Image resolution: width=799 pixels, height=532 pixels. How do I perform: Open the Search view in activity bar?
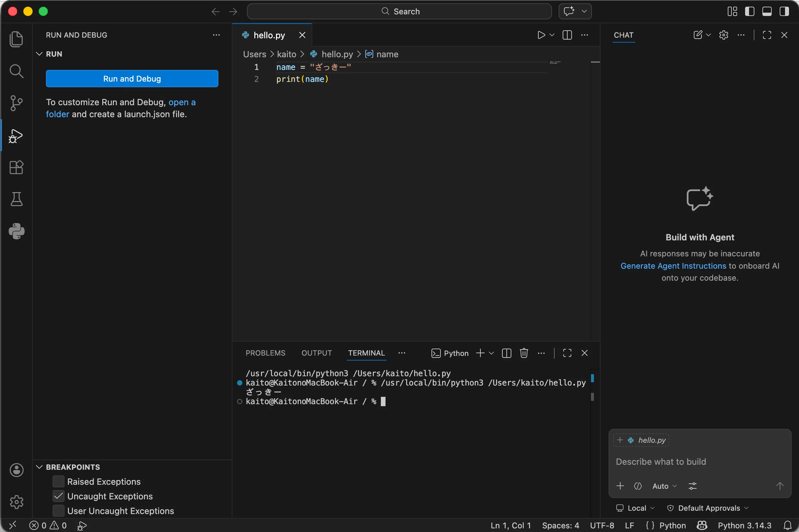coord(16,71)
